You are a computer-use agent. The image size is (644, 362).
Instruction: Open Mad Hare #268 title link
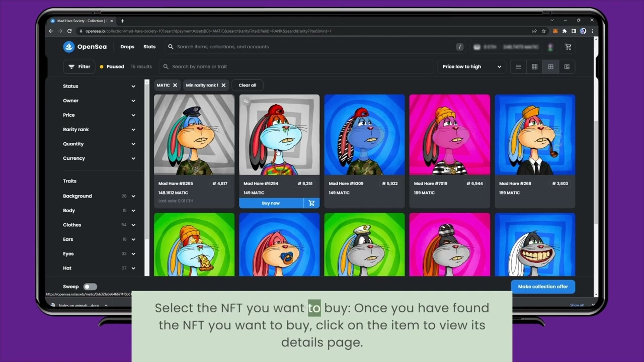click(x=515, y=184)
